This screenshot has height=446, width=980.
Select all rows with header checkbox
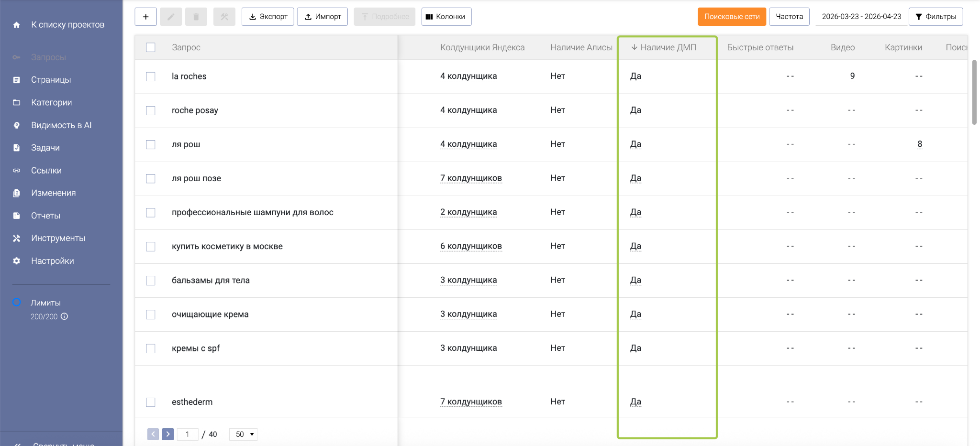[151, 47]
